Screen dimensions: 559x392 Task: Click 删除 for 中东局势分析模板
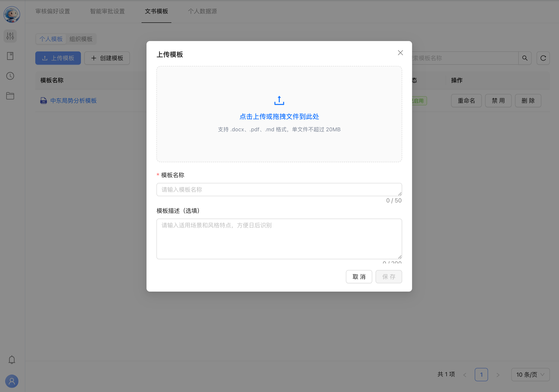pyautogui.click(x=528, y=101)
